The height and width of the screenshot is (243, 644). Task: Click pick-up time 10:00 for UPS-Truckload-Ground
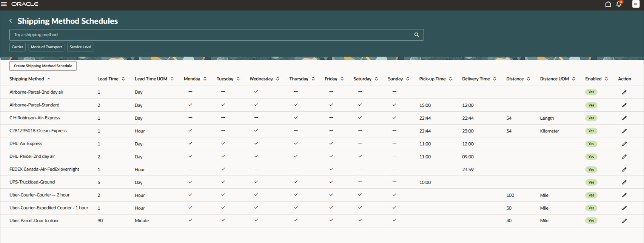point(425,182)
